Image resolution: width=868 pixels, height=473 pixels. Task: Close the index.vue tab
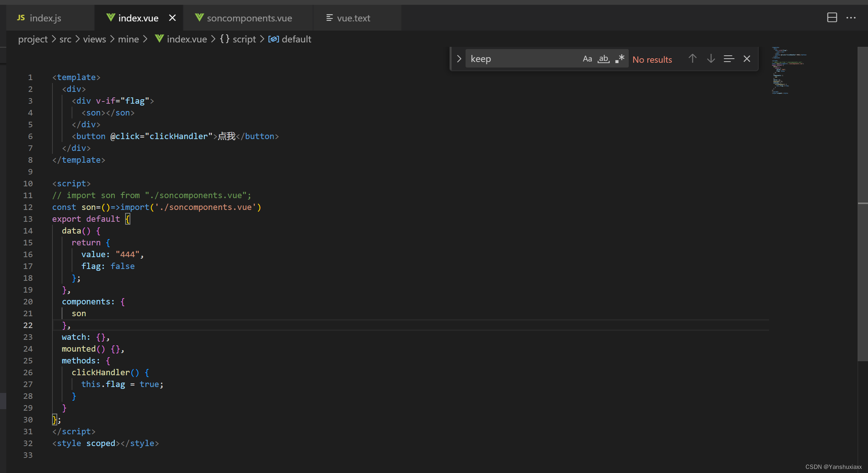click(172, 18)
